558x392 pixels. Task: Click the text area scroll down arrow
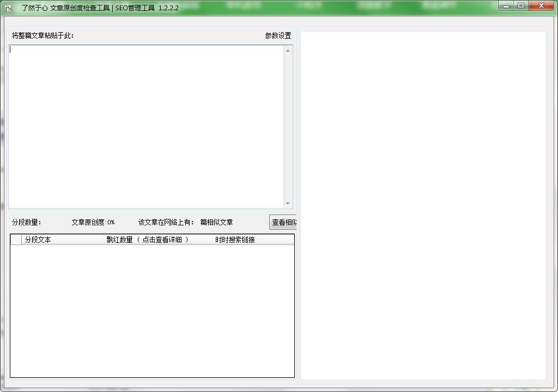coord(288,204)
